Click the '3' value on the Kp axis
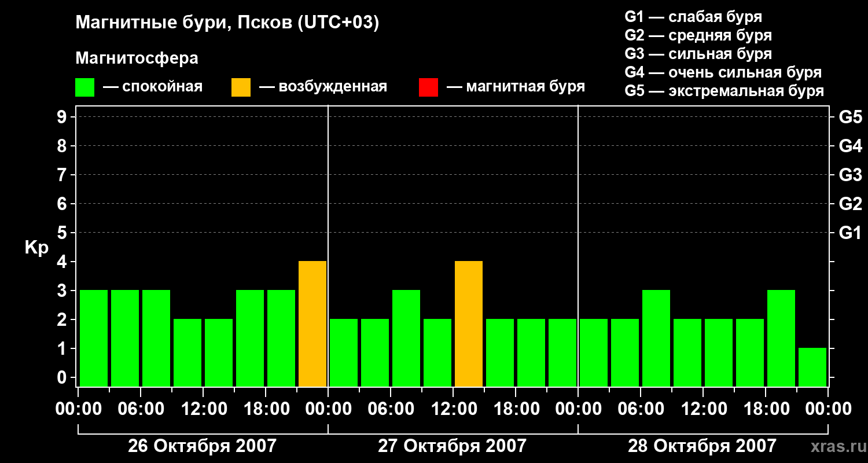 [x=62, y=291]
